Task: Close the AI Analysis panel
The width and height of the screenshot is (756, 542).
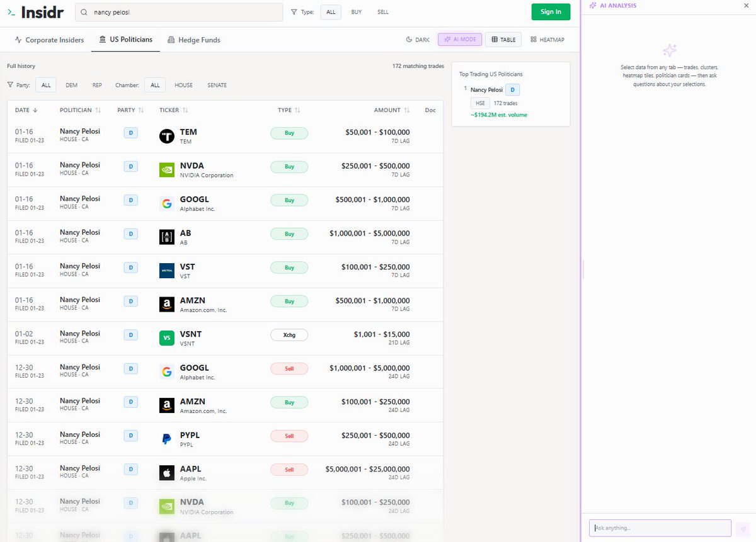Action: [746, 6]
